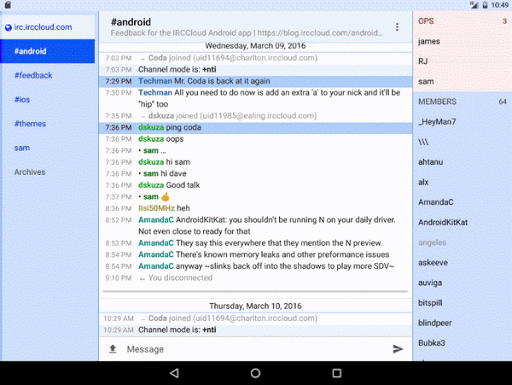Select member alx
The image size is (512, 385).
pyautogui.click(x=462, y=182)
